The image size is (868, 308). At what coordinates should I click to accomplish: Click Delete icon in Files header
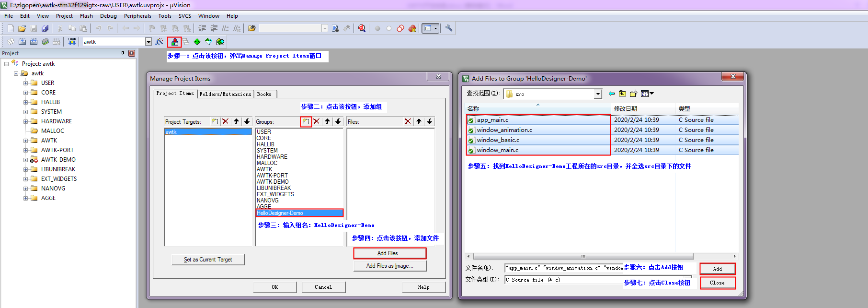408,121
